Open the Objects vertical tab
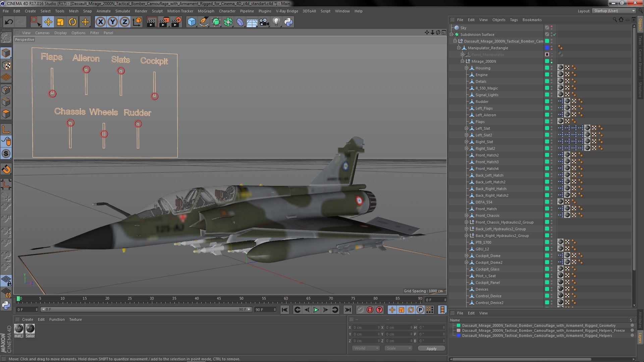This screenshot has width=644, height=362. (640, 25)
